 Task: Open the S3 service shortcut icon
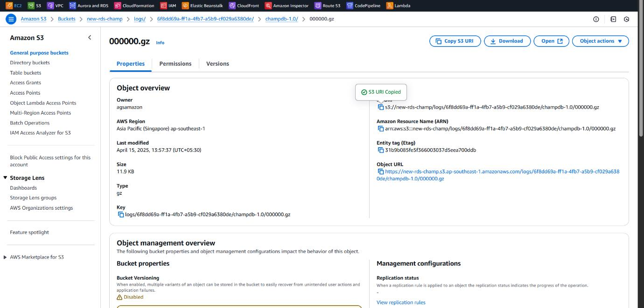31,6
